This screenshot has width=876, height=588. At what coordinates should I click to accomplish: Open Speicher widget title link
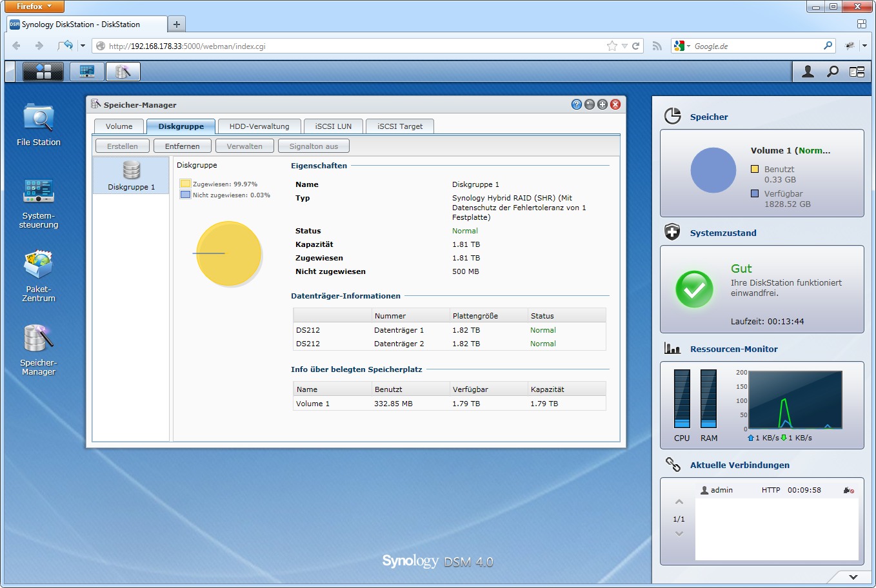coord(709,117)
